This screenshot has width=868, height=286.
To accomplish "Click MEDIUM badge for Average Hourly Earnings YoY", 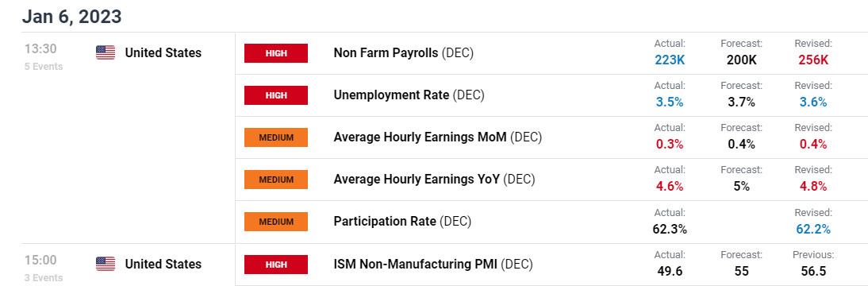I will point(275,180).
